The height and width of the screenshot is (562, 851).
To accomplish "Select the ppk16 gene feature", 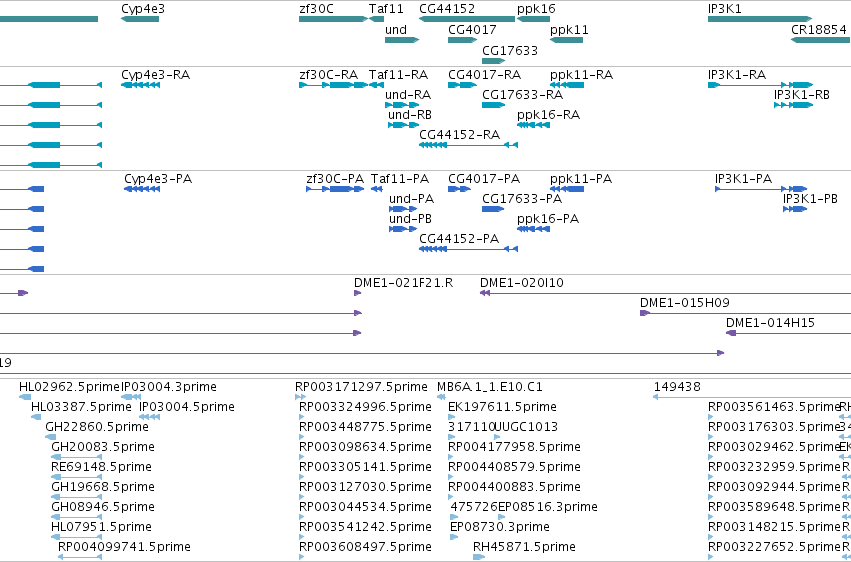I will click(x=534, y=19).
